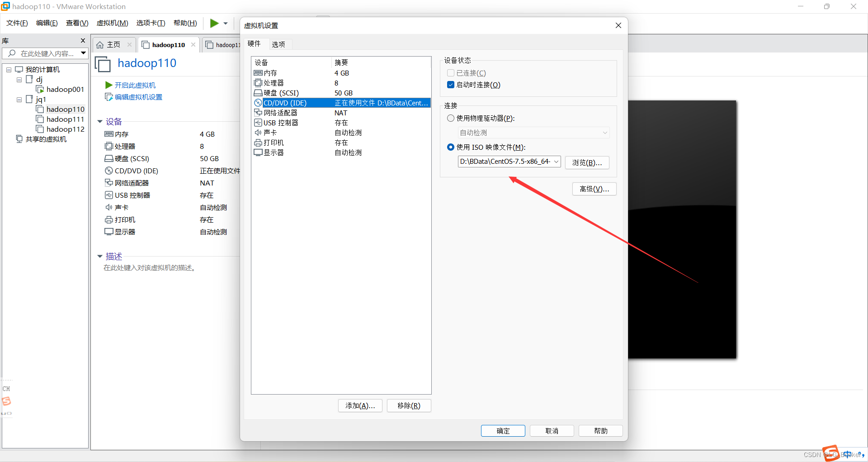Screen dimensions: 868x462
Task: Collapse the 设备 section header
Action: click(x=100, y=122)
